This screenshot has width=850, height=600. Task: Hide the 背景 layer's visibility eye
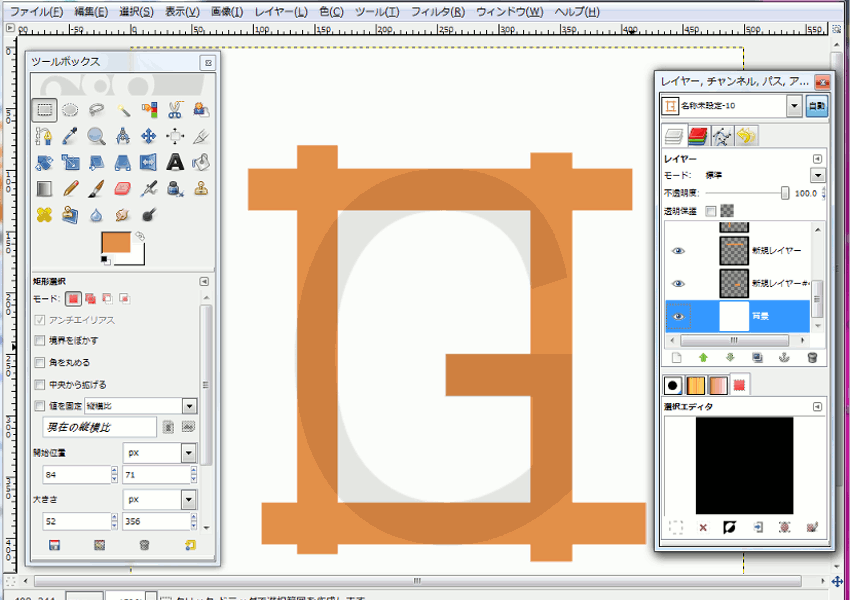678,316
